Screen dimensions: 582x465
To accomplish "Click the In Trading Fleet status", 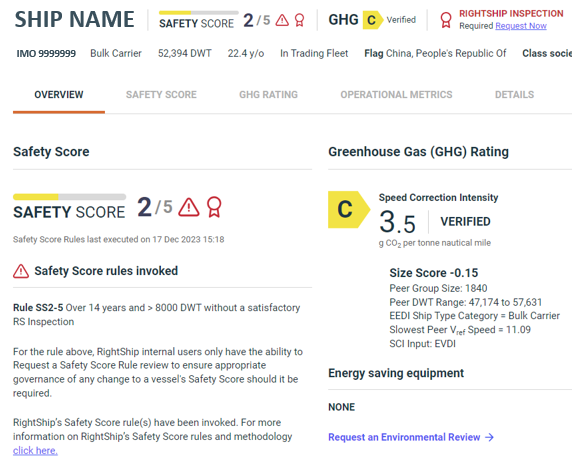I will (x=314, y=53).
